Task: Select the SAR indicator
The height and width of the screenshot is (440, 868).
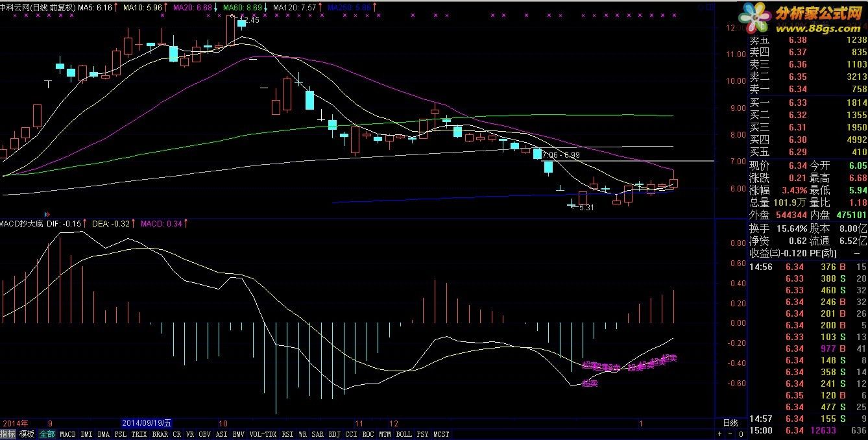Action: click(x=318, y=434)
